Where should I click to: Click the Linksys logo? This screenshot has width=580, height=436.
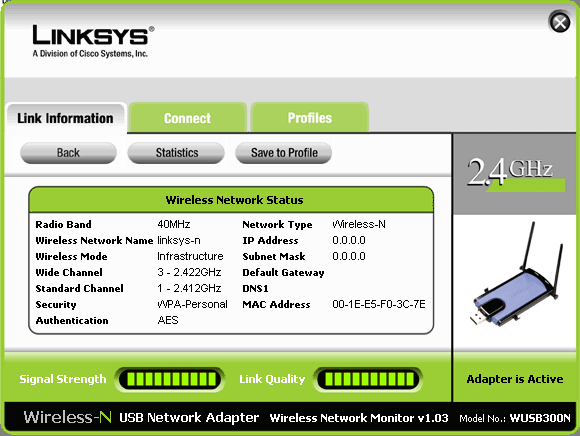tap(93, 41)
